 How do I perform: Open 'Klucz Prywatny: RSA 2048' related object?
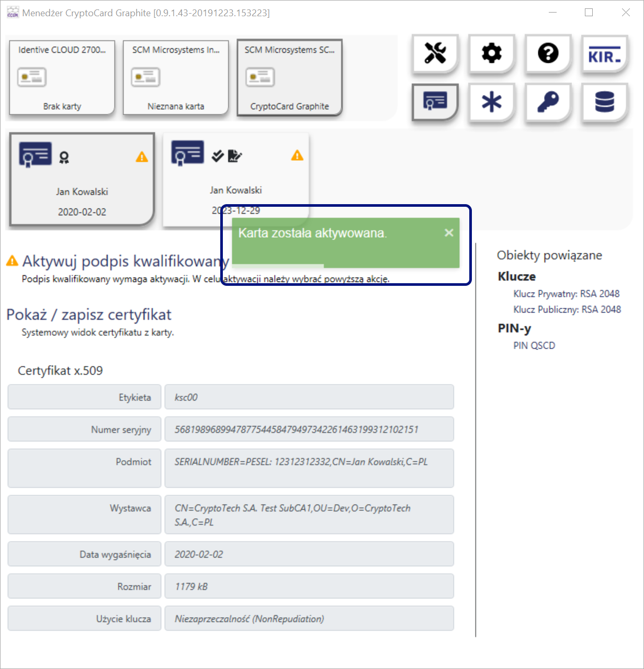(566, 294)
